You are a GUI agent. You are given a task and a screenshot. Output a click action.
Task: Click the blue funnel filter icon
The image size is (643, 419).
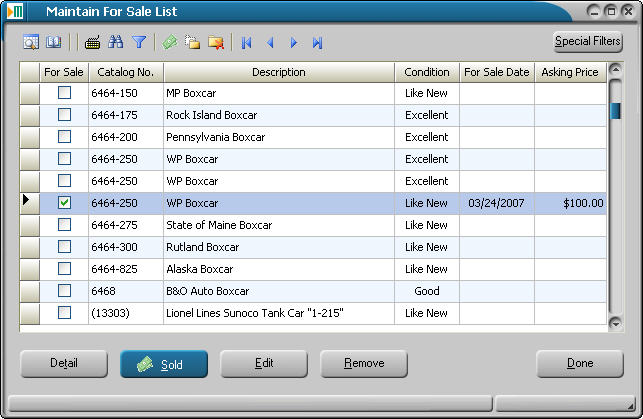[x=139, y=43]
